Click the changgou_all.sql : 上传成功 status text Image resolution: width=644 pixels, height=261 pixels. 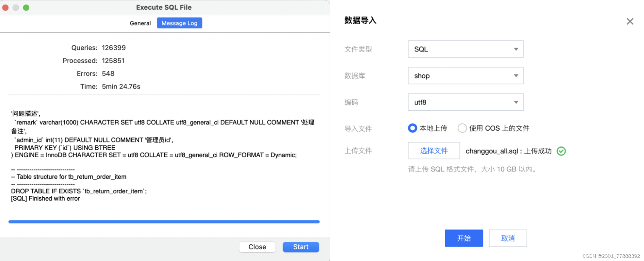tap(508, 151)
